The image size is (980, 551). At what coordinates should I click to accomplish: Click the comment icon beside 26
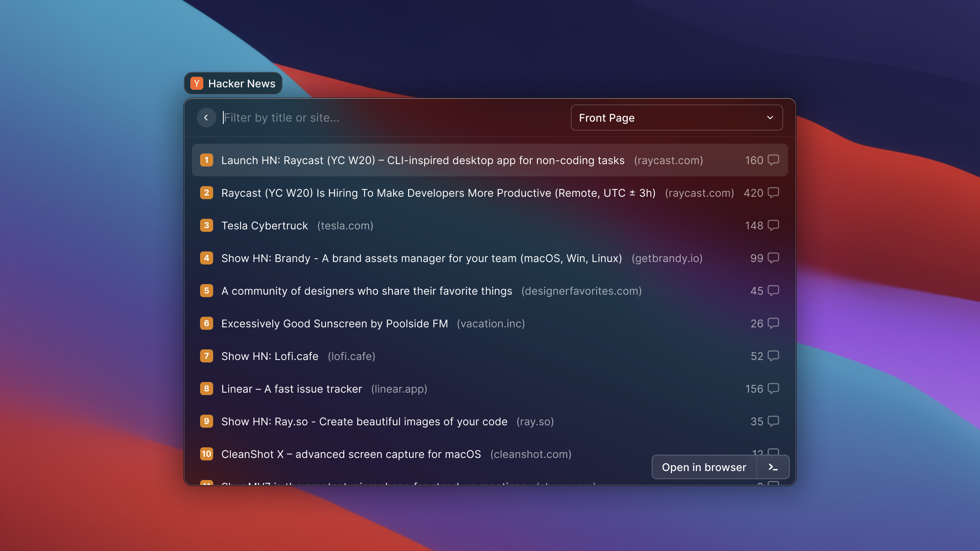pyautogui.click(x=773, y=323)
